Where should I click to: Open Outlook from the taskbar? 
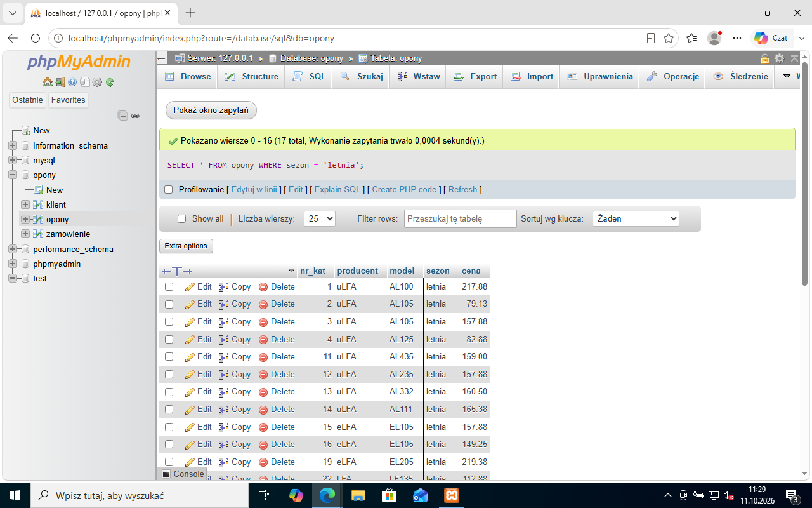[x=420, y=495]
